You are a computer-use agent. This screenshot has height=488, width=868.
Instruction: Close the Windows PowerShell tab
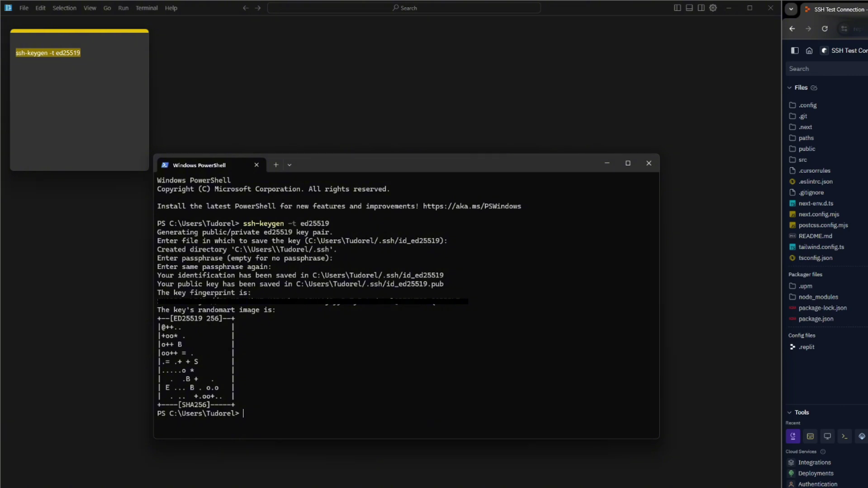click(x=256, y=165)
